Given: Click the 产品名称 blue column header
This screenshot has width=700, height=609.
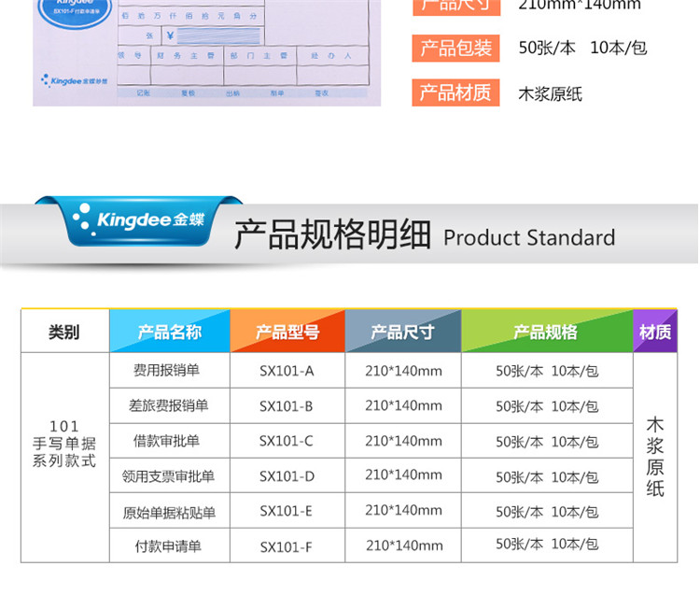Looking at the screenshot, I should tap(170, 332).
